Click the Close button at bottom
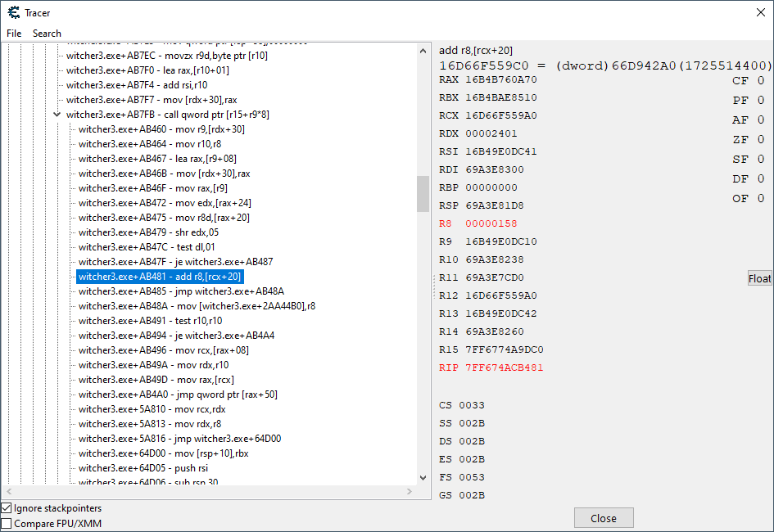 pyautogui.click(x=603, y=518)
